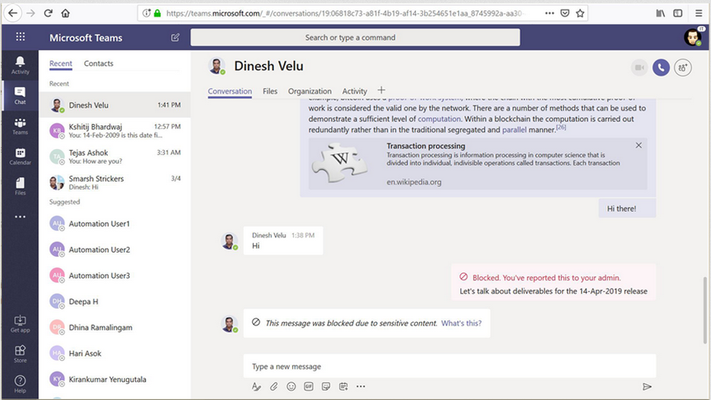Attach a file with paperclip icon
Image resolution: width=711 pixels, height=400 pixels.
(x=274, y=386)
